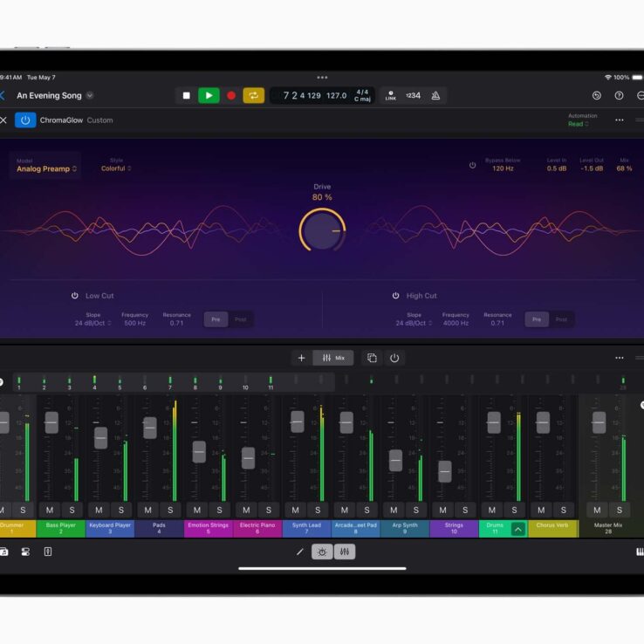Toggle mixer strip plugins power icon

point(394,358)
